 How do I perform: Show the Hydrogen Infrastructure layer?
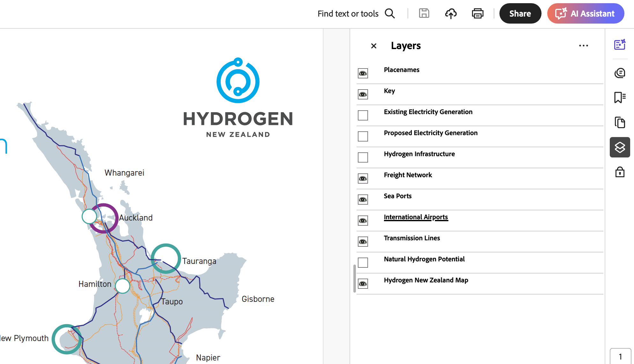[x=363, y=157]
